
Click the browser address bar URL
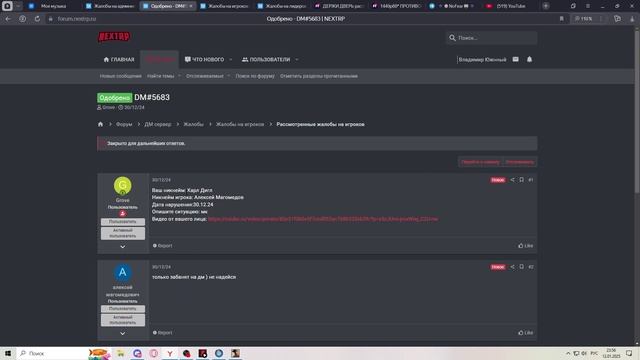coord(77,19)
